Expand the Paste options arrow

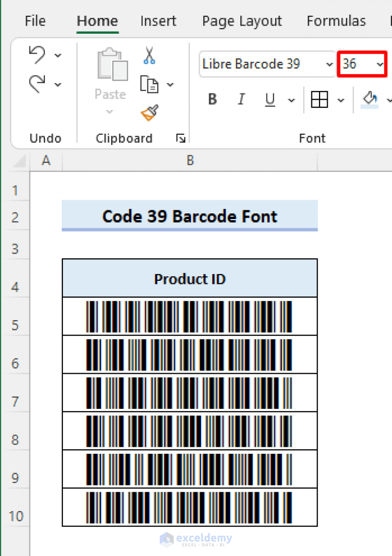point(110,111)
